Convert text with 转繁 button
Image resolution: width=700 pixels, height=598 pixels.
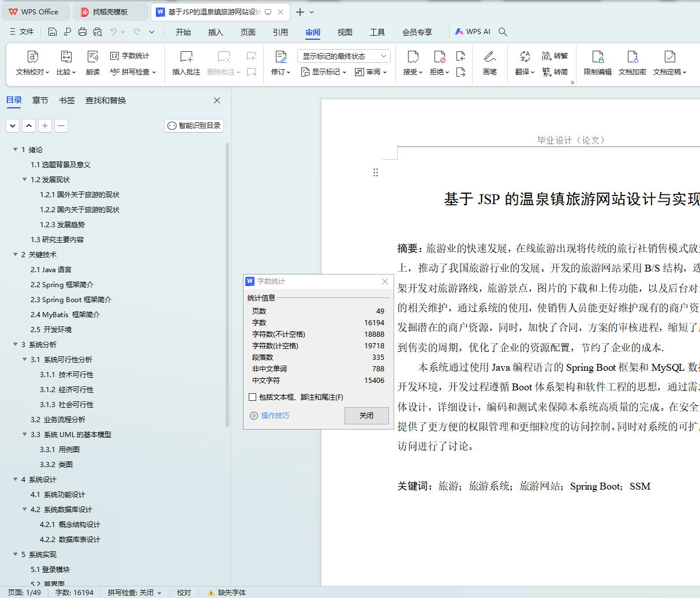point(555,56)
